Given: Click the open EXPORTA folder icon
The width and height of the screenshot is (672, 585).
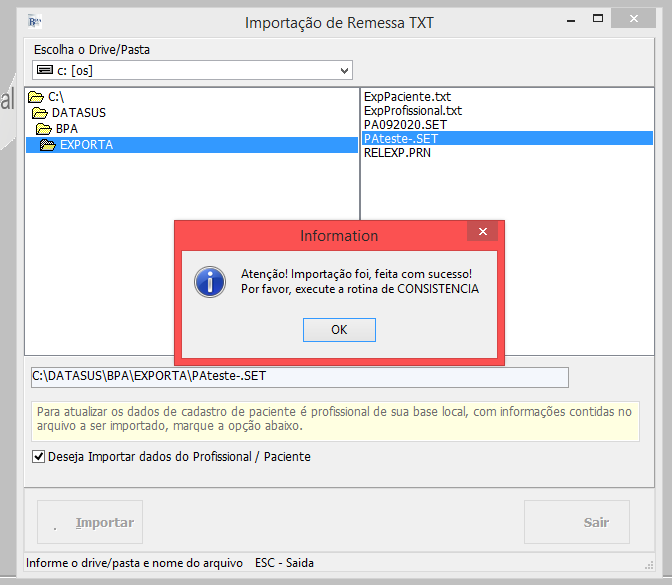Looking at the screenshot, I should 48,145.
